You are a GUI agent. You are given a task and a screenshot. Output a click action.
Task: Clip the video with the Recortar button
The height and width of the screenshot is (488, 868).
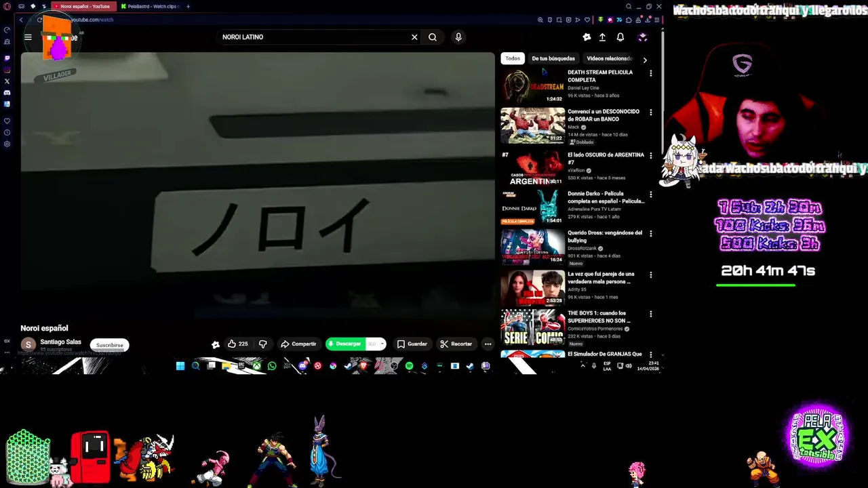456,344
